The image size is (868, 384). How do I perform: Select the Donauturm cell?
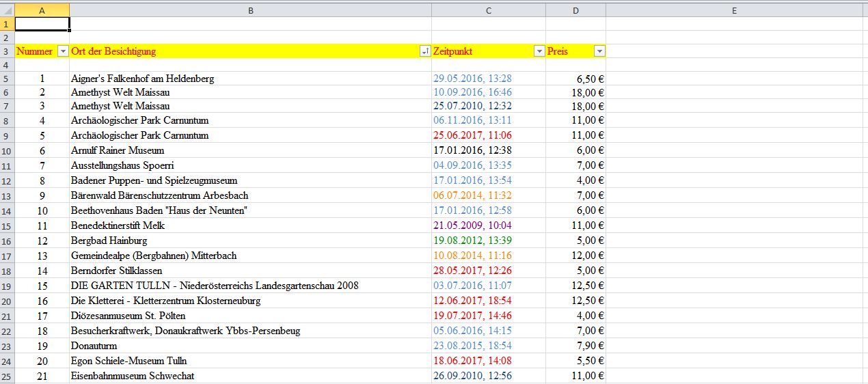pos(250,346)
